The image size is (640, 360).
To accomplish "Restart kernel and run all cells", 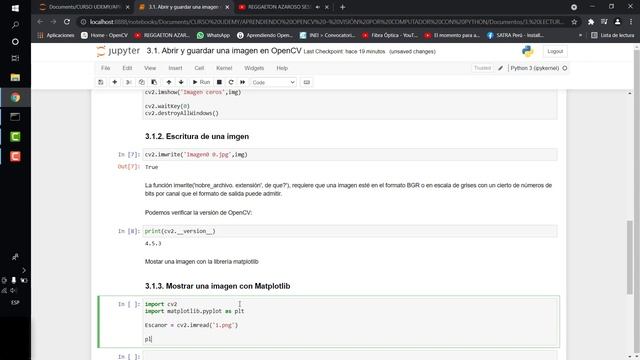I will [x=242, y=82].
